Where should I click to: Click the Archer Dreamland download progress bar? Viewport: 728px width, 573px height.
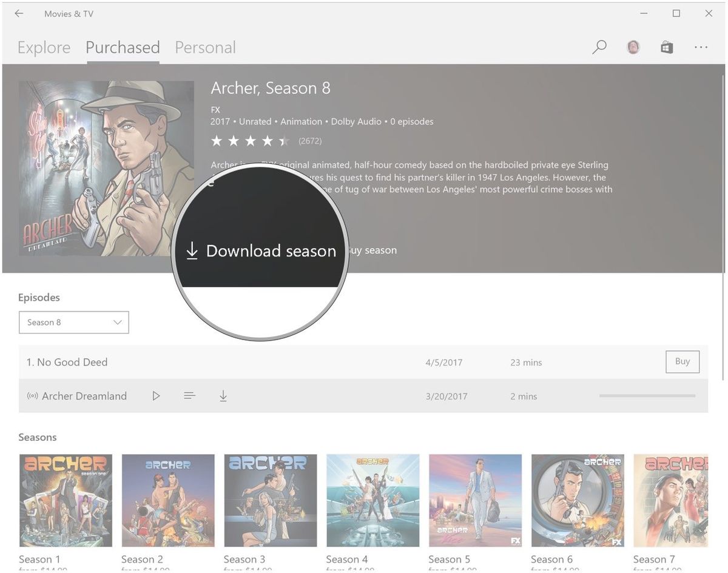647,395
